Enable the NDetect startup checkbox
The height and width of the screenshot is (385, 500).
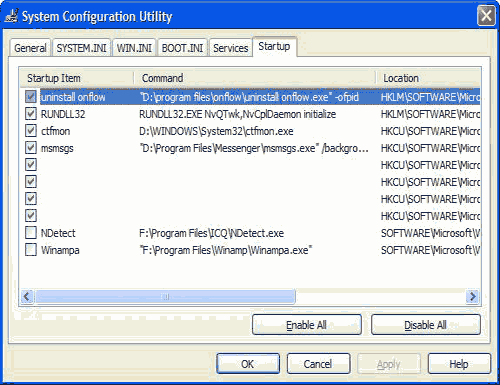(x=31, y=233)
